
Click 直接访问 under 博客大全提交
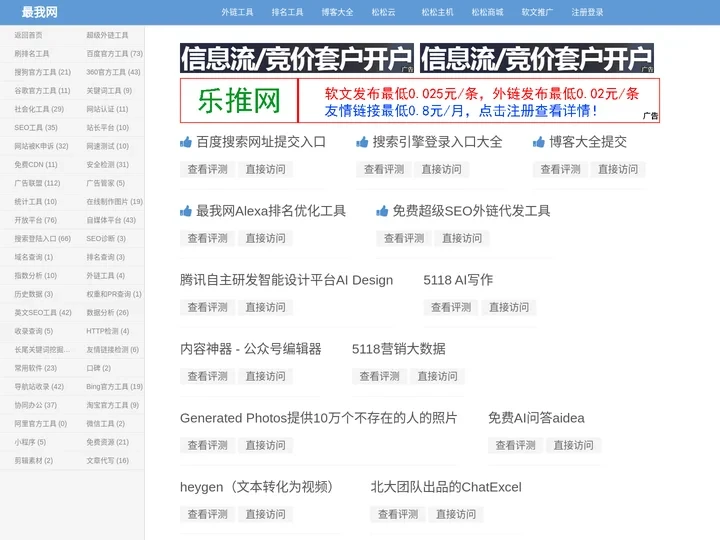tap(618, 169)
